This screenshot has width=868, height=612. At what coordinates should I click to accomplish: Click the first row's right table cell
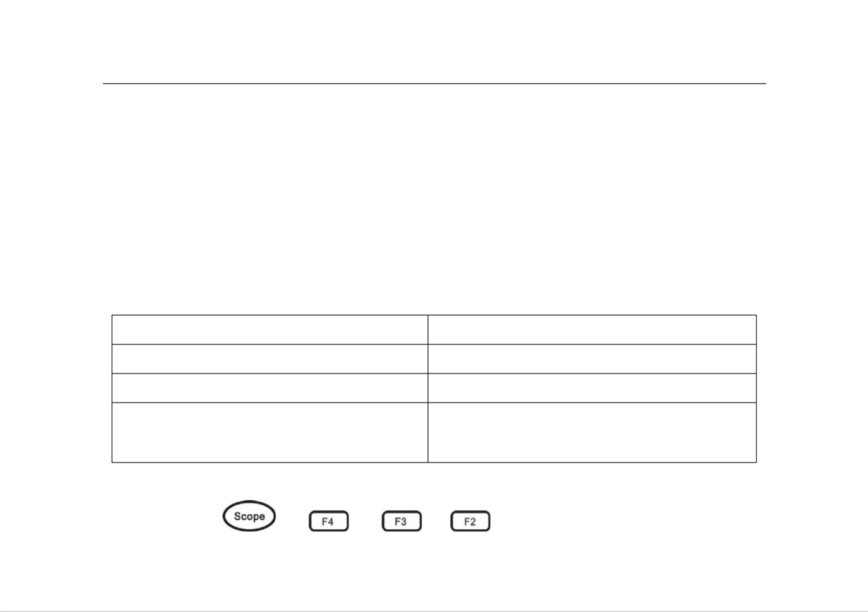tap(592, 329)
